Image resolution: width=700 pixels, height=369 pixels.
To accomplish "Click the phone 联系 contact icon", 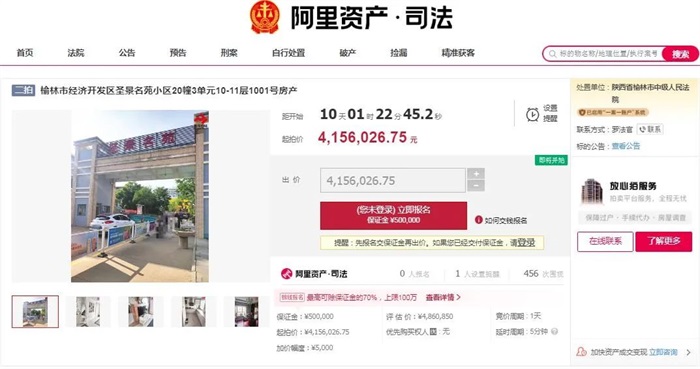I will coord(642,129).
